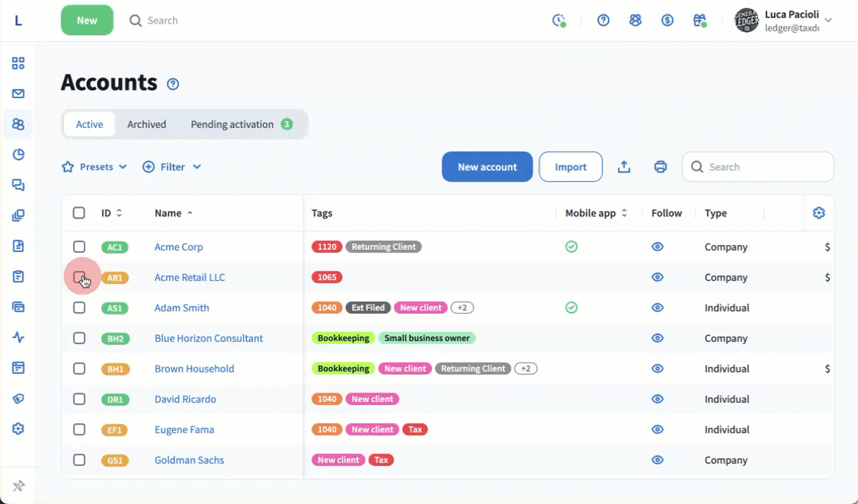Toggle the select-all header checkbox
This screenshot has width=858, height=504.
click(x=79, y=213)
